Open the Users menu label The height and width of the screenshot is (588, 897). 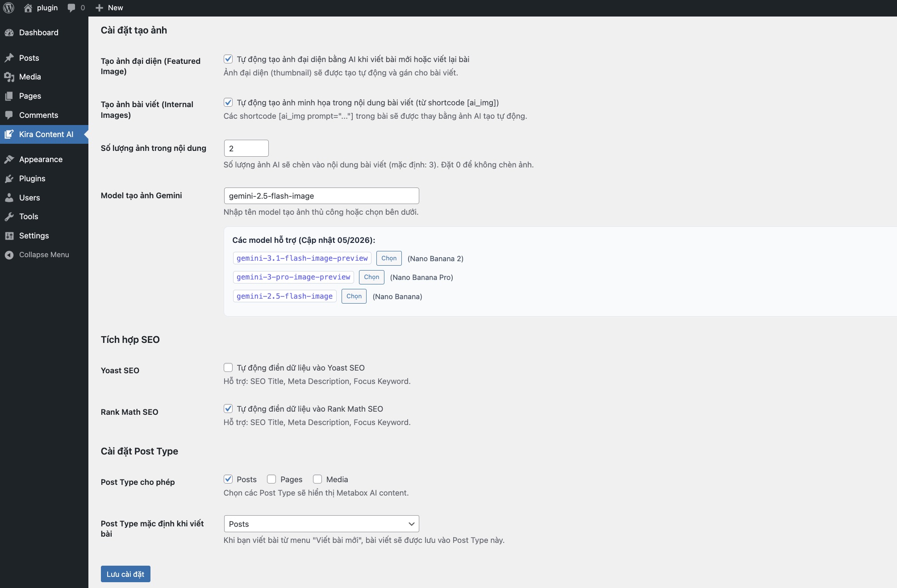[29, 198]
